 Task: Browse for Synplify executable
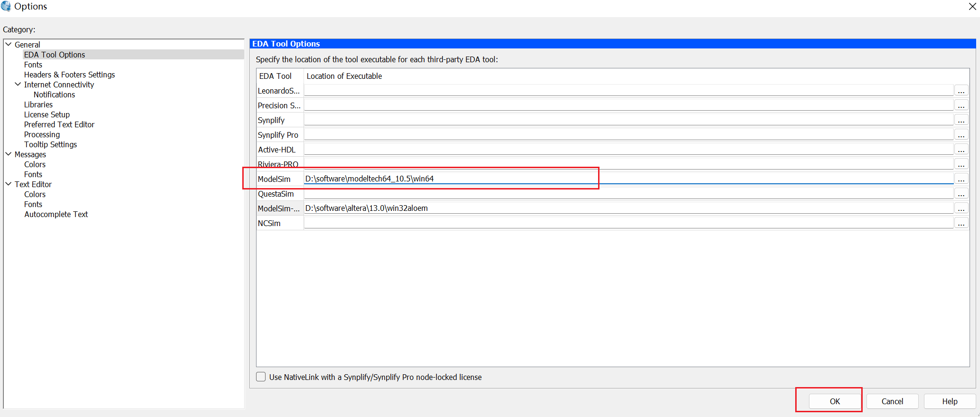click(x=961, y=120)
